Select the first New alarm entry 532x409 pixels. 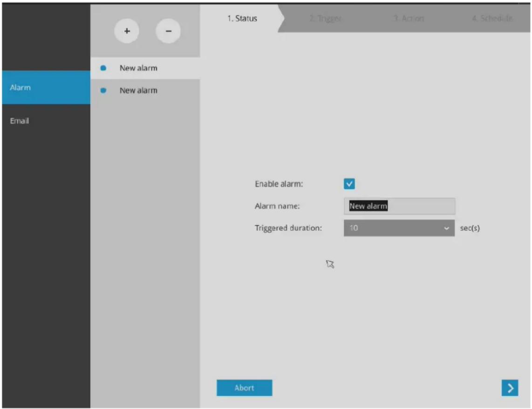[x=145, y=68]
